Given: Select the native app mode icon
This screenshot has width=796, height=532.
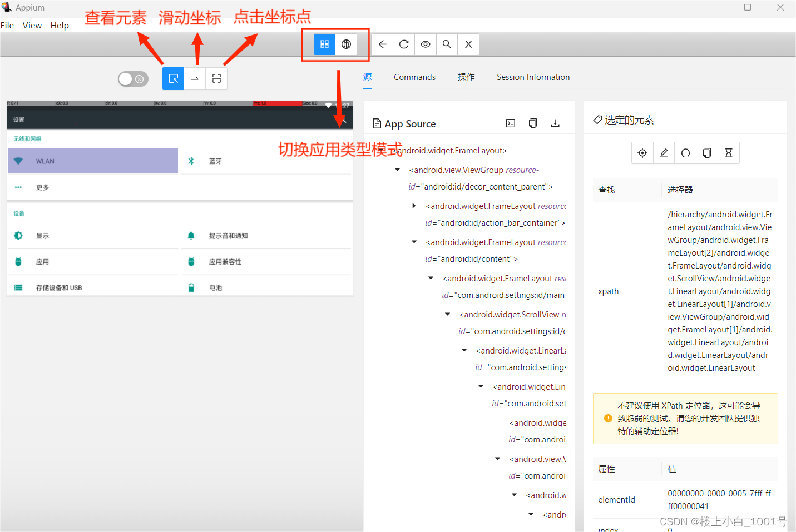Looking at the screenshot, I should [325, 44].
